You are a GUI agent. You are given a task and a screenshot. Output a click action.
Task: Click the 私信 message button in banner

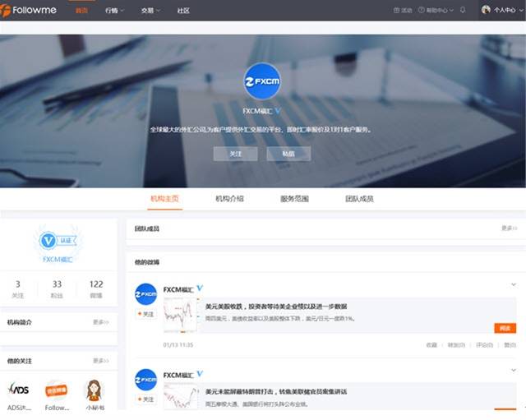click(288, 154)
